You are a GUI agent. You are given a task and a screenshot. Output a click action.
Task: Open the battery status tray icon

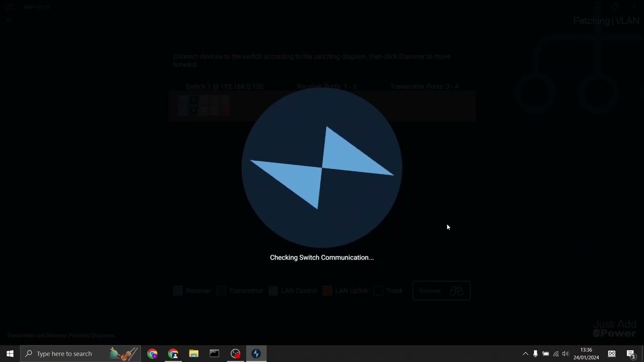[x=545, y=353]
